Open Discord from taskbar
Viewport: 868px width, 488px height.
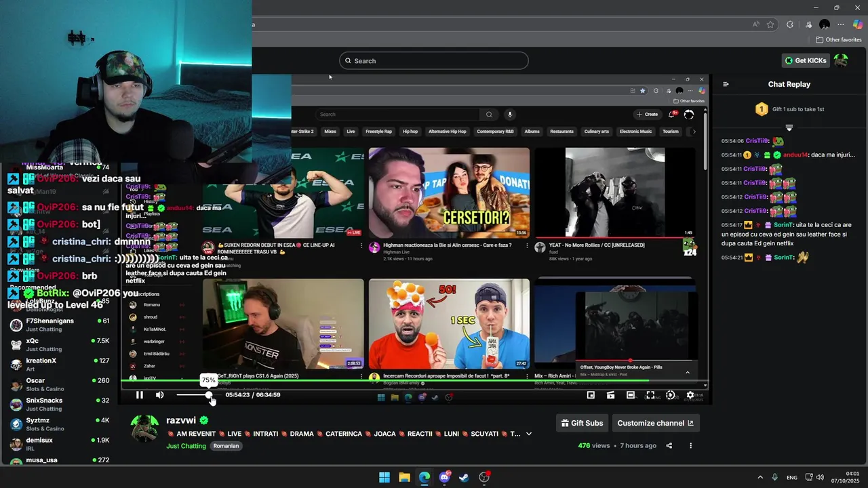click(x=444, y=477)
